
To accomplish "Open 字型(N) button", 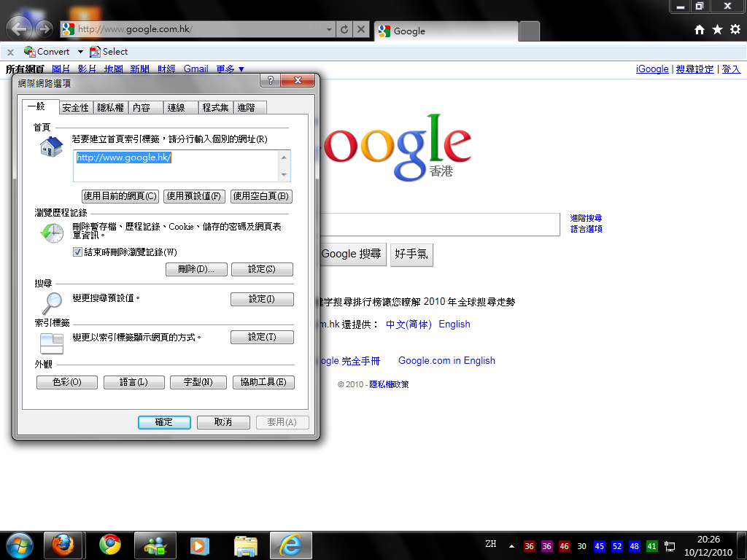I will pos(198,382).
